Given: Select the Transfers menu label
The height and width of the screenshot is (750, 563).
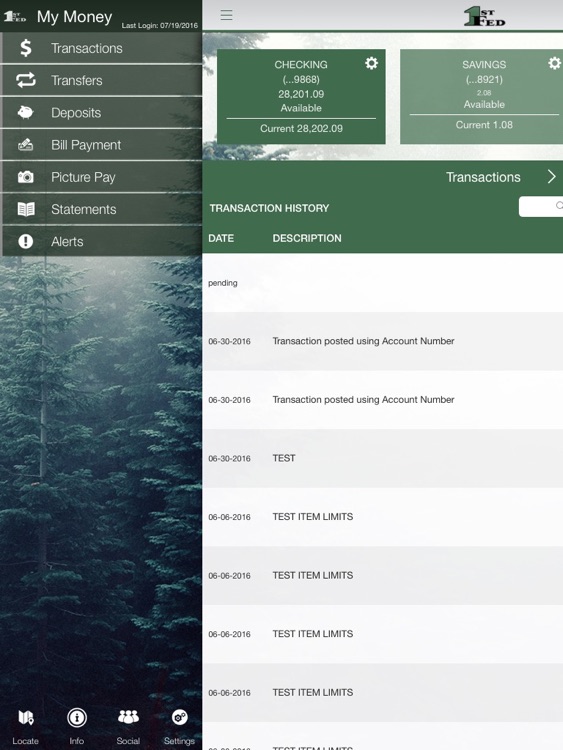Looking at the screenshot, I should 77,80.
